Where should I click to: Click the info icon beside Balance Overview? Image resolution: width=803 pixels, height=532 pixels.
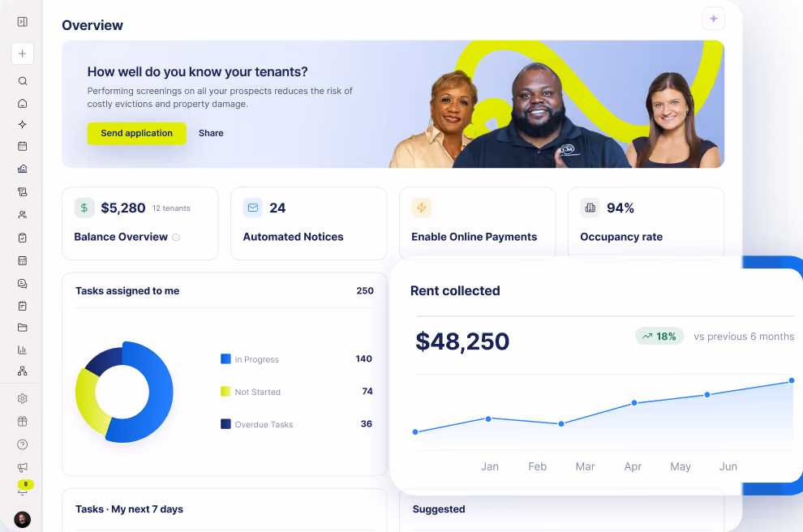pos(176,237)
